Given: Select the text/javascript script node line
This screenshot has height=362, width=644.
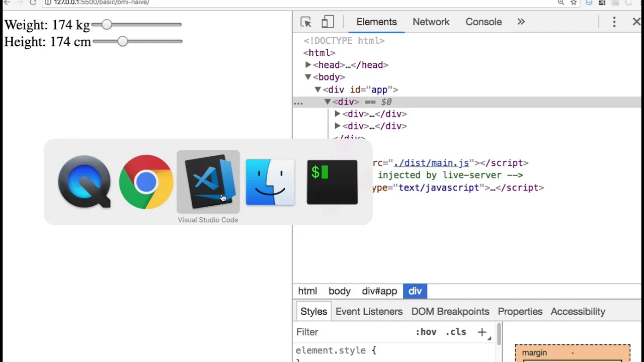Looking at the screenshot, I should click(458, 188).
